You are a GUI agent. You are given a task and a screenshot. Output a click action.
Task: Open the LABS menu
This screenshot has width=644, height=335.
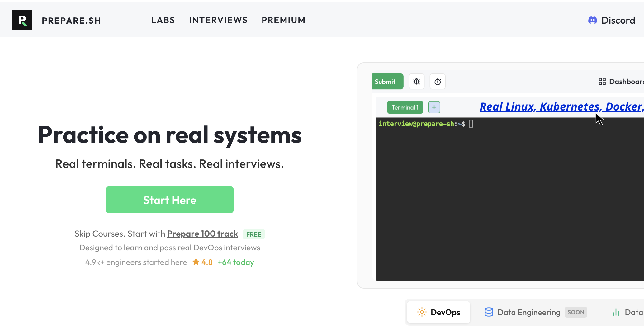point(163,20)
